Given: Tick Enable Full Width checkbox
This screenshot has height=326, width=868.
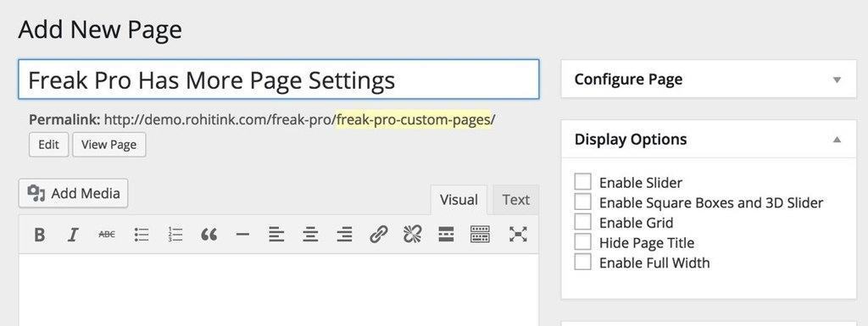Looking at the screenshot, I should click(582, 262).
